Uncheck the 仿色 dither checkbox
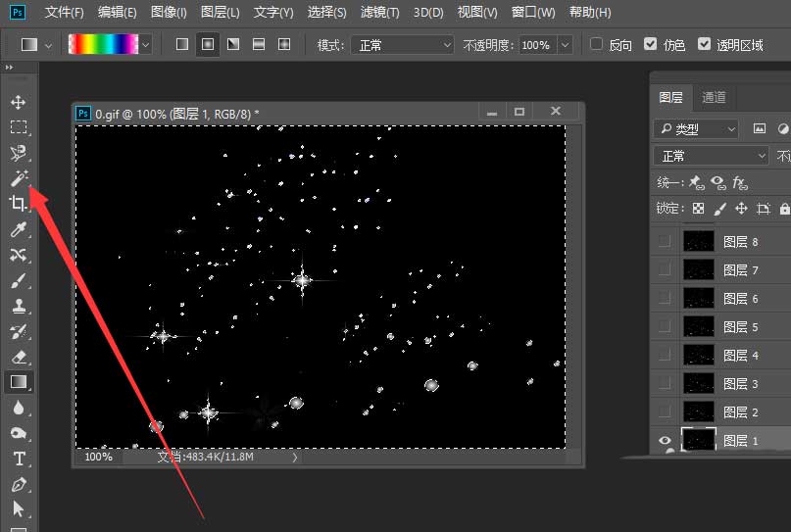The image size is (791, 532). (650, 44)
